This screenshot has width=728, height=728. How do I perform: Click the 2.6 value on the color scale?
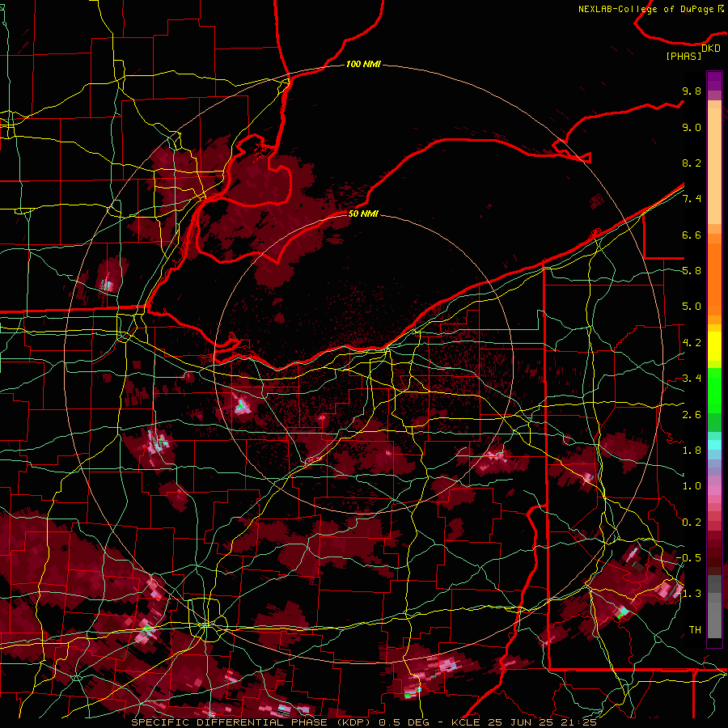(692, 415)
